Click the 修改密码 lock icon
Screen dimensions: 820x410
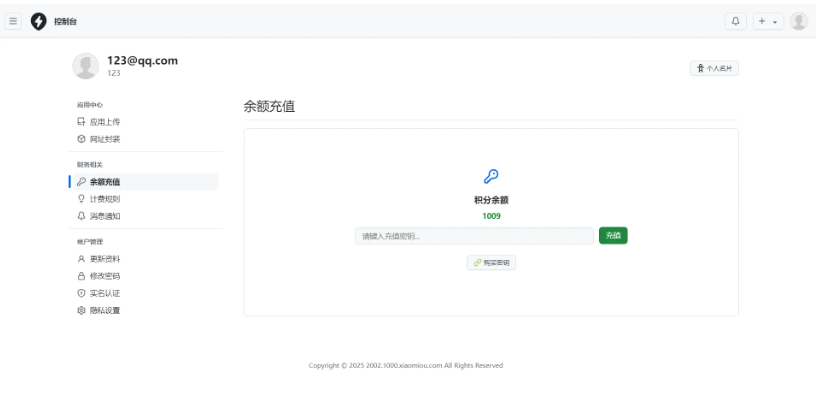point(81,276)
